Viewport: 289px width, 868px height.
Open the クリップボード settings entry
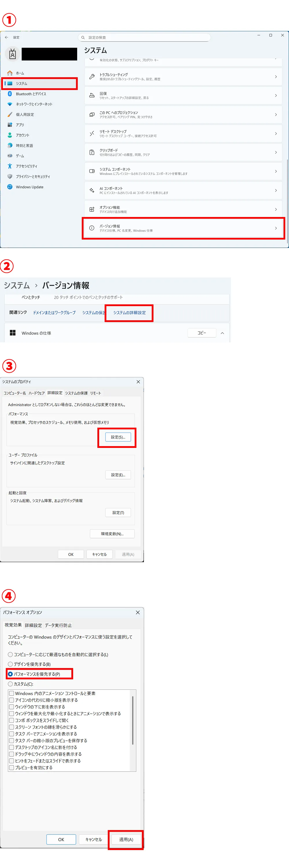[x=183, y=152]
